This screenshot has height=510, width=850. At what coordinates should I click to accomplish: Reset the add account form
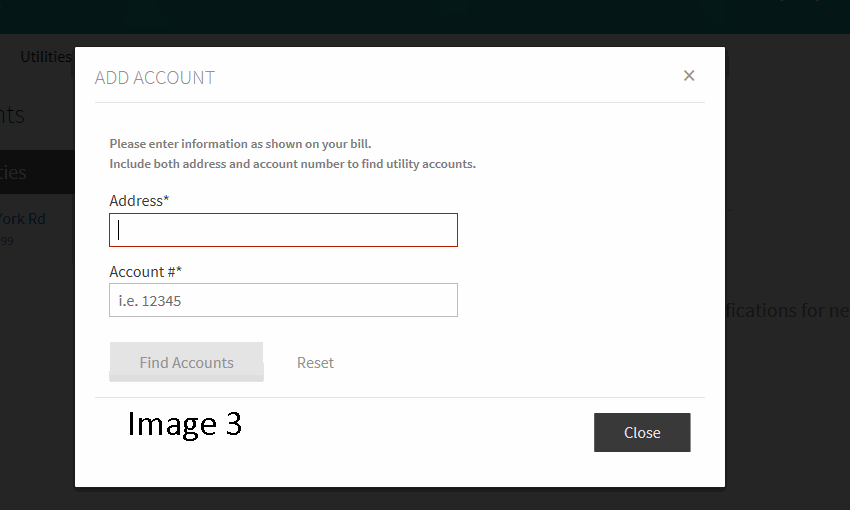pyautogui.click(x=315, y=363)
